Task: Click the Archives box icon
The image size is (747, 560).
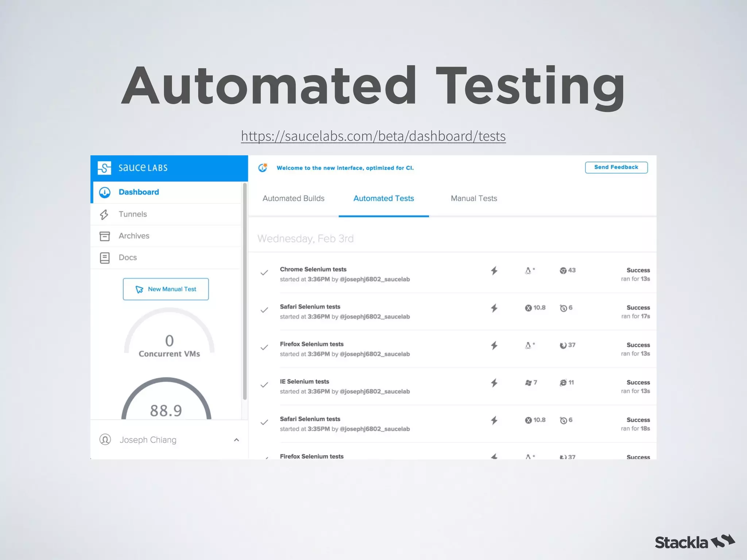Action: (x=105, y=236)
